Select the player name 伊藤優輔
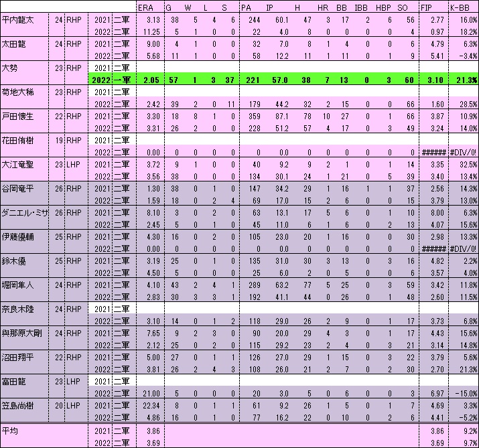479x448 pixels. (x=17, y=237)
